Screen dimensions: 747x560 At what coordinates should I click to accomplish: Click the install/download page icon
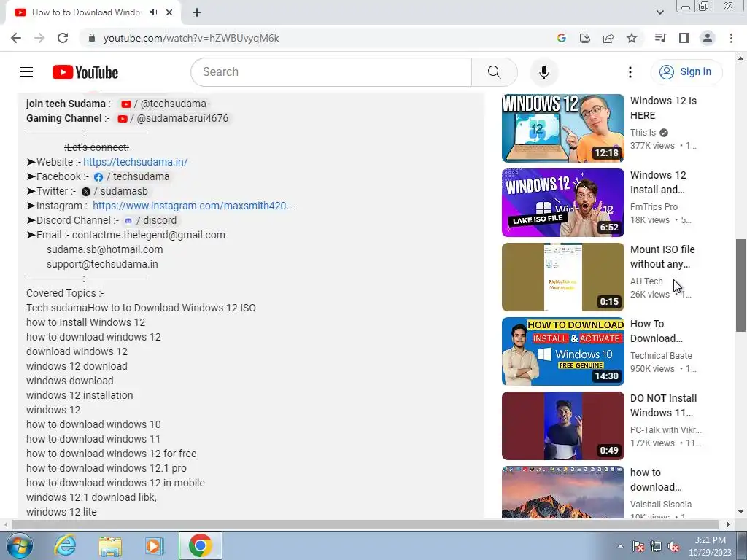click(x=584, y=38)
